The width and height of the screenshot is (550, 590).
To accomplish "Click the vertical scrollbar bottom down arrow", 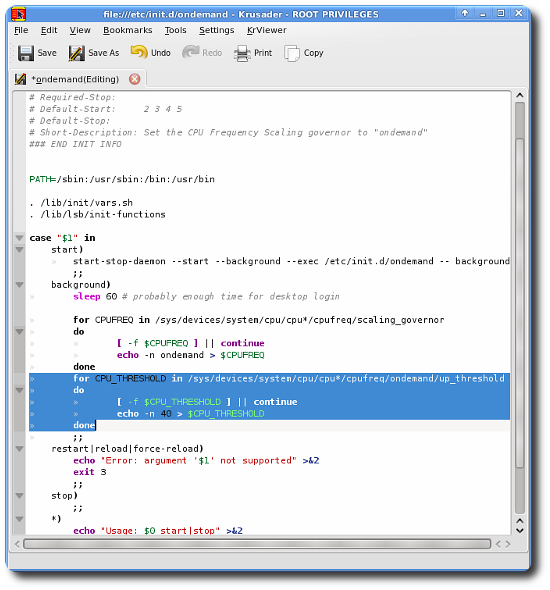I will pyautogui.click(x=520, y=531).
